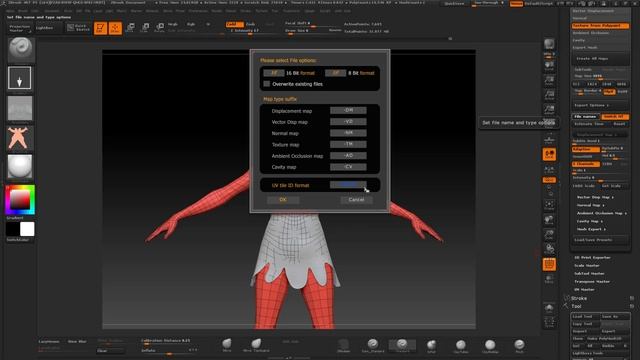Select the first brush at bottom shelf
This screenshot has width=640, height=360.
(x=227, y=345)
